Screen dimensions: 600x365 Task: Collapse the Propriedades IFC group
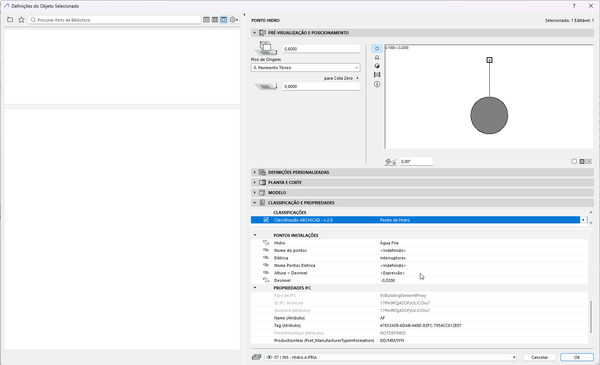click(255, 288)
